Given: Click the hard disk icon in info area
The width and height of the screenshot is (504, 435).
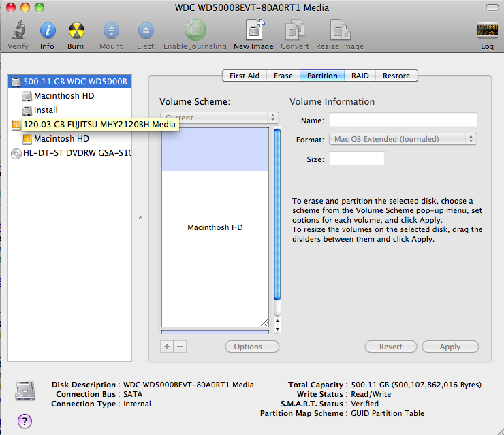Looking at the screenshot, I should pyautogui.click(x=25, y=390).
